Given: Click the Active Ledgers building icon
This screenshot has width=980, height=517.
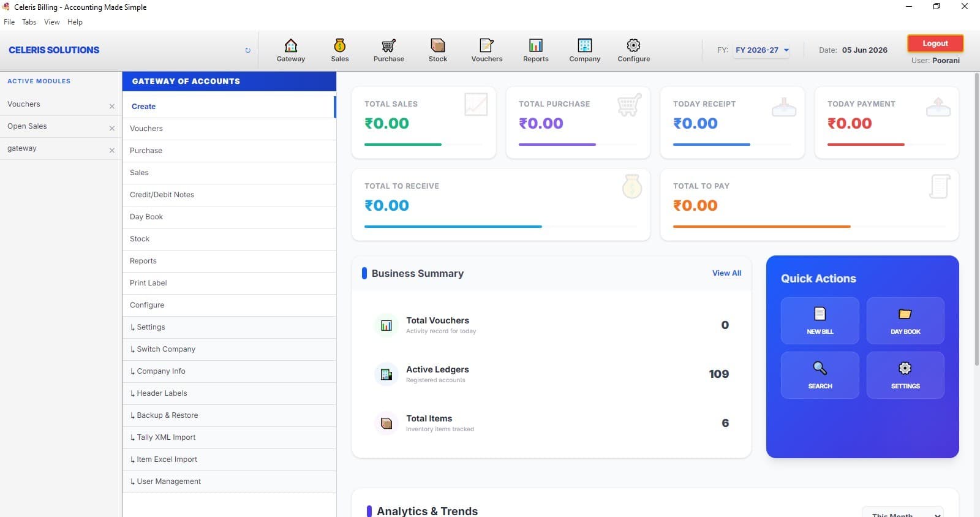Looking at the screenshot, I should [x=386, y=374].
